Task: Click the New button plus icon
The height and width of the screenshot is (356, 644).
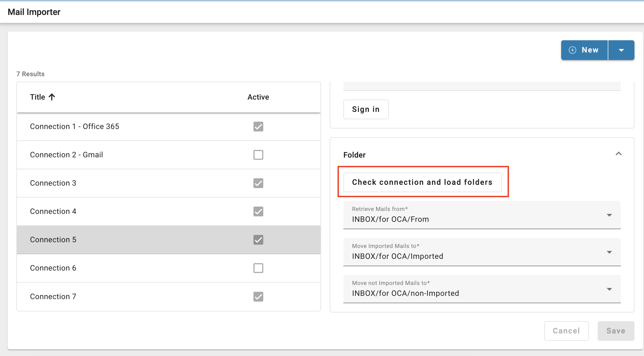Action: tap(572, 50)
